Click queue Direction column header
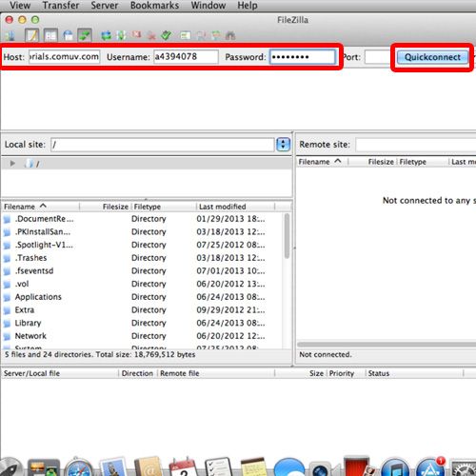476x476 pixels. [138, 373]
